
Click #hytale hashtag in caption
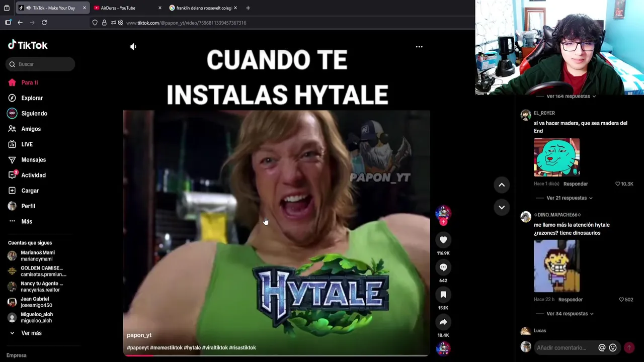click(x=192, y=348)
